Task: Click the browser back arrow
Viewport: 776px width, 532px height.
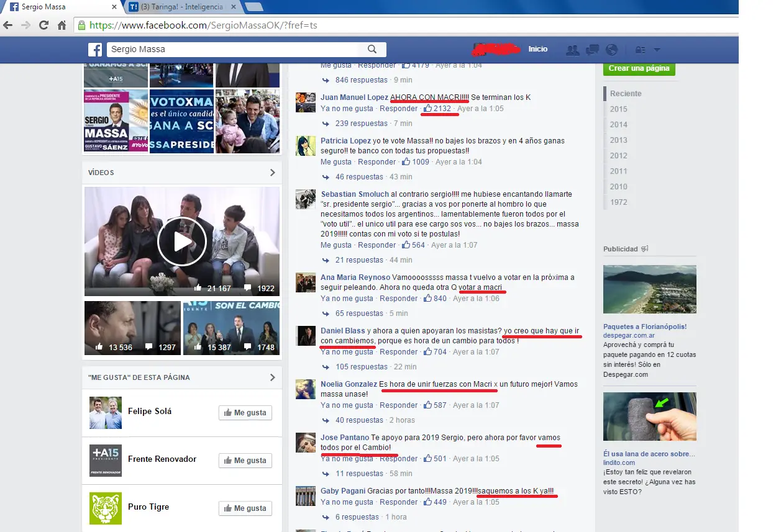Action: [8, 25]
